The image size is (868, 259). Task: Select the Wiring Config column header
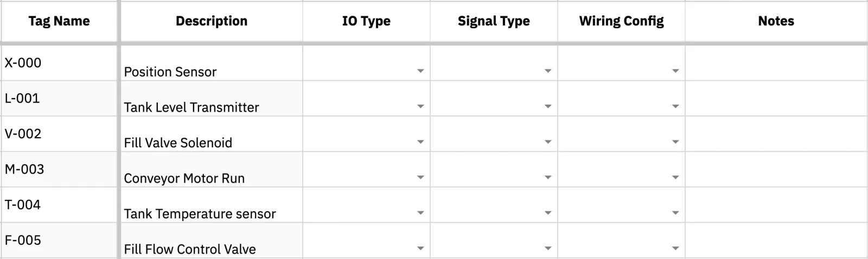click(x=621, y=21)
